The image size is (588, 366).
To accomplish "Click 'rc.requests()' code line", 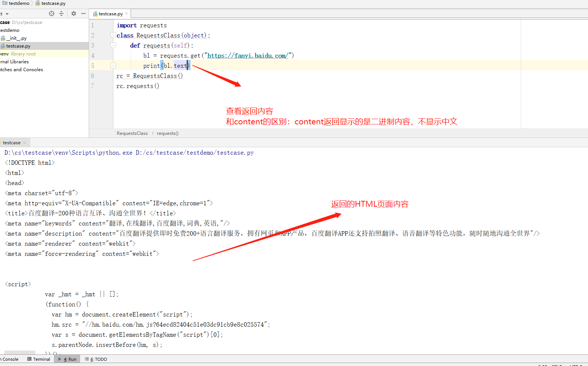I will pyautogui.click(x=138, y=86).
